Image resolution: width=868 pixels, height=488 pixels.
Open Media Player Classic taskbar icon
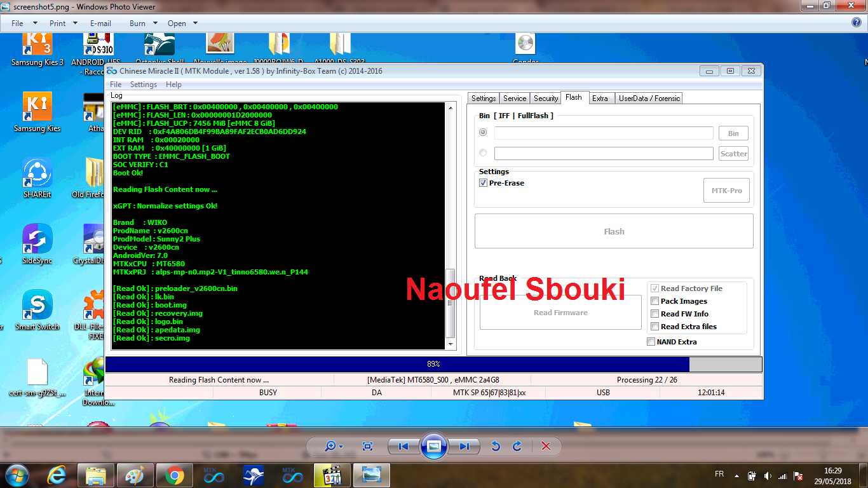[x=332, y=475]
